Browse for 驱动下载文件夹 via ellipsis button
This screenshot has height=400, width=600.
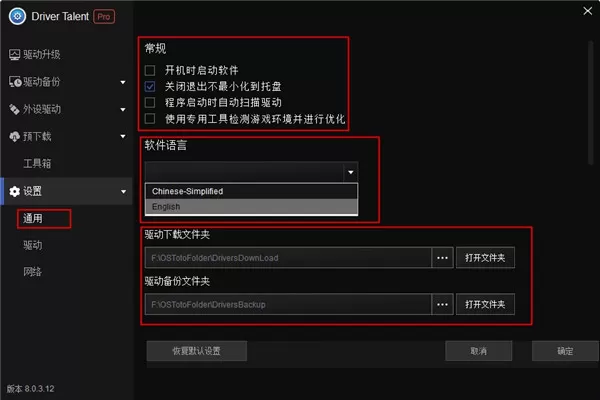(442, 258)
